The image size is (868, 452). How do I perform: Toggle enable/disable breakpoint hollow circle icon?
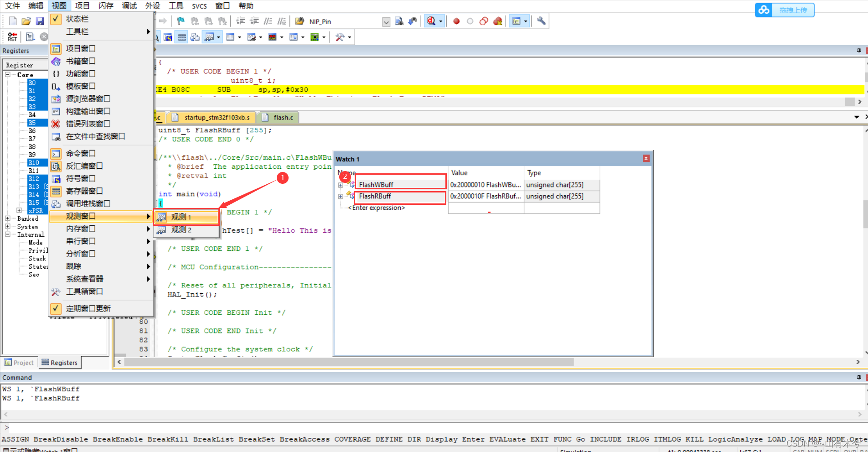click(x=470, y=21)
